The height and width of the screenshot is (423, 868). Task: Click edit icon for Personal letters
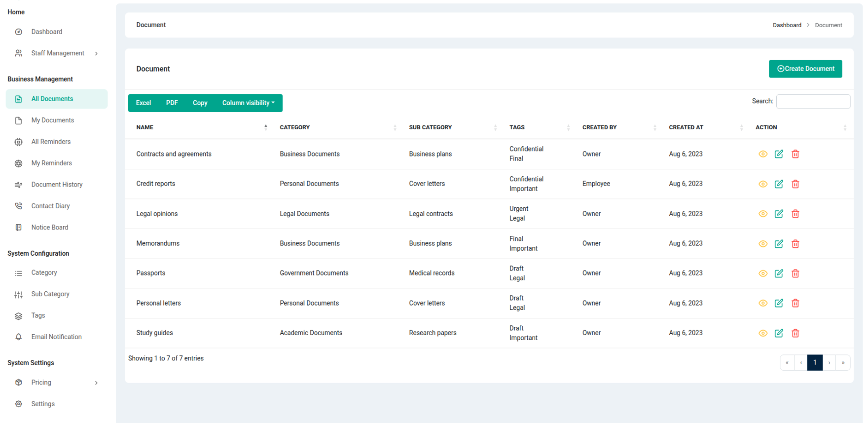coord(779,303)
